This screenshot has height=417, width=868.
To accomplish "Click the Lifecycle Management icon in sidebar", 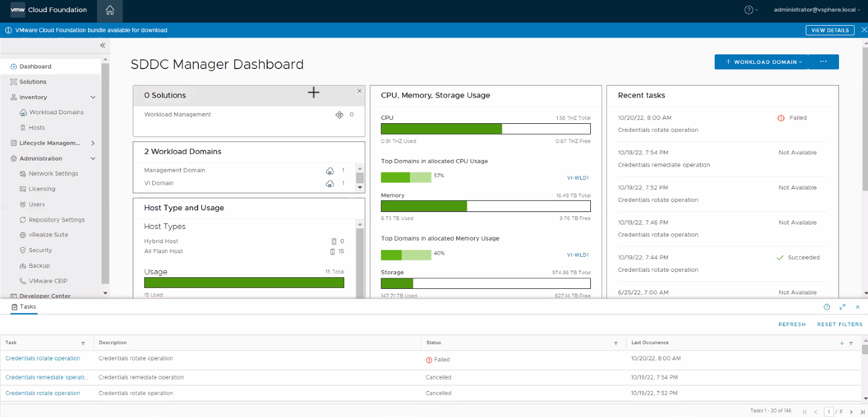I will tap(13, 143).
